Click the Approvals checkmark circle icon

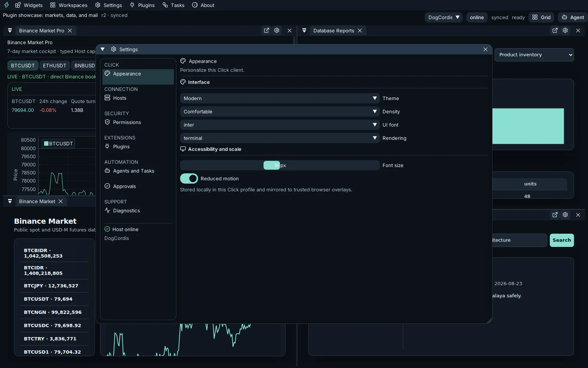click(107, 186)
